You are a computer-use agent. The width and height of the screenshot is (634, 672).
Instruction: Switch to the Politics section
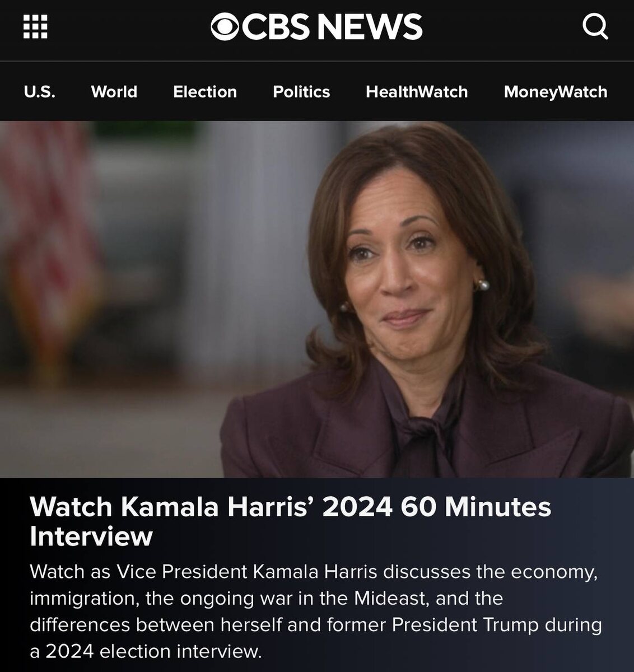[x=301, y=92]
